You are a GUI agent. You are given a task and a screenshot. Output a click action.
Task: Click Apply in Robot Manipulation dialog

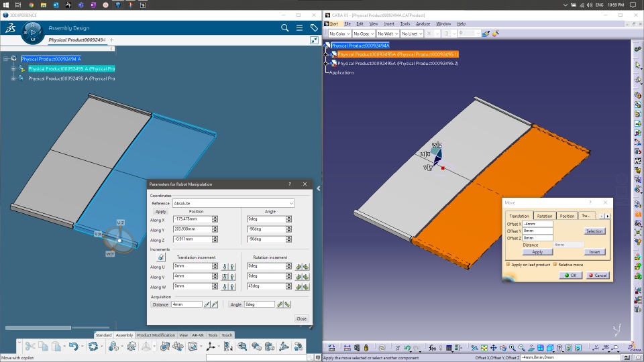pos(160,211)
